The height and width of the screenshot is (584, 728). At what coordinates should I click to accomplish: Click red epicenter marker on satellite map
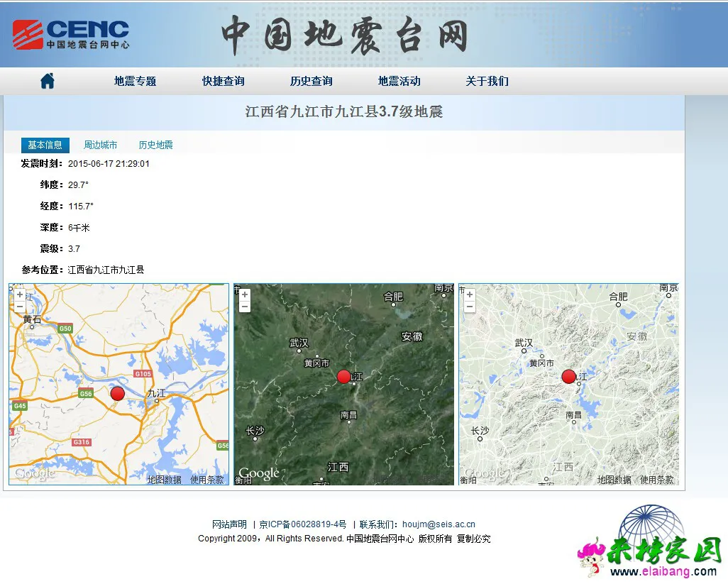[x=343, y=376]
